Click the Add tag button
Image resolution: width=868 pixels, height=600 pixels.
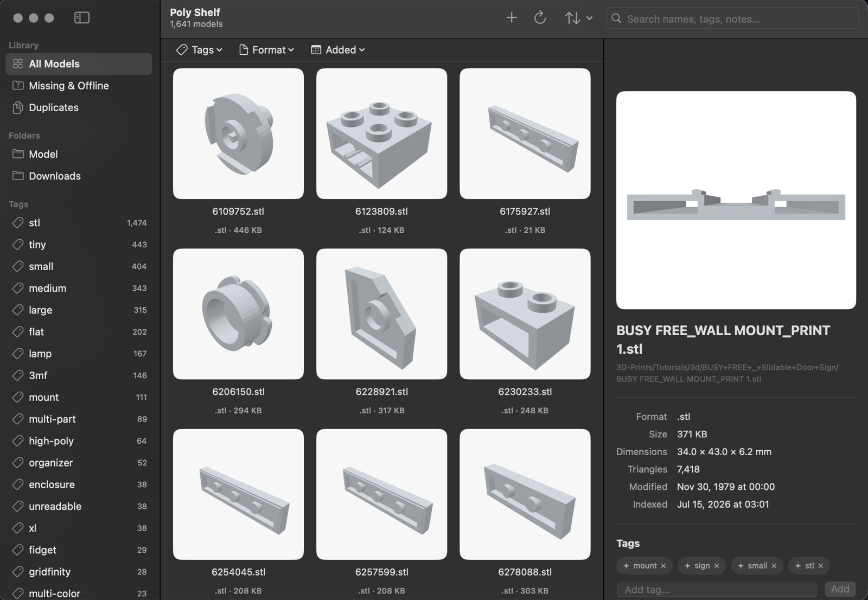pyautogui.click(x=840, y=589)
